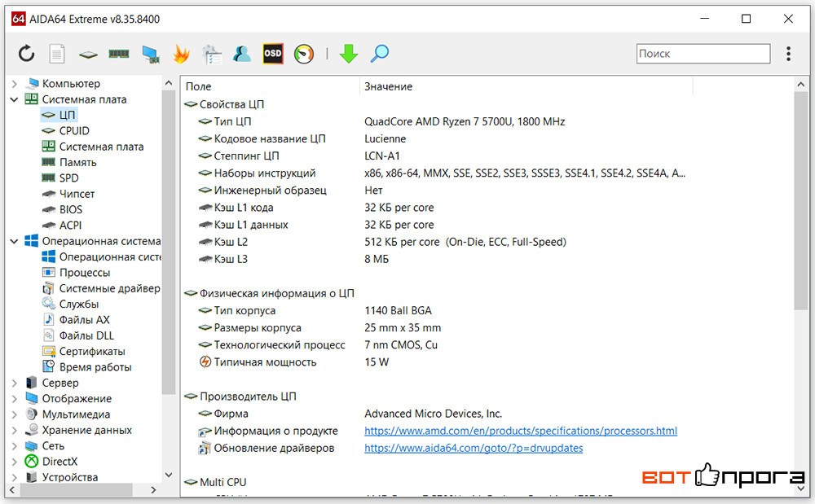Click the user profile toolbar icon

(x=242, y=54)
